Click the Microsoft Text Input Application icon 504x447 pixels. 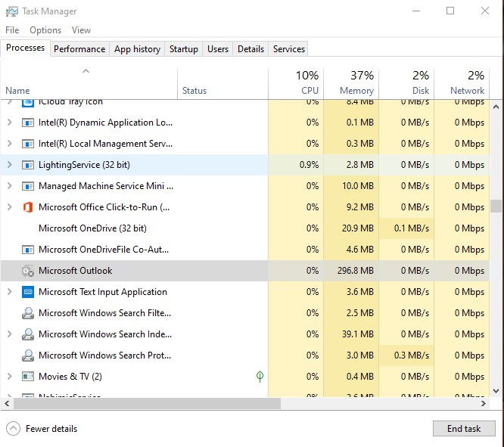click(x=28, y=292)
